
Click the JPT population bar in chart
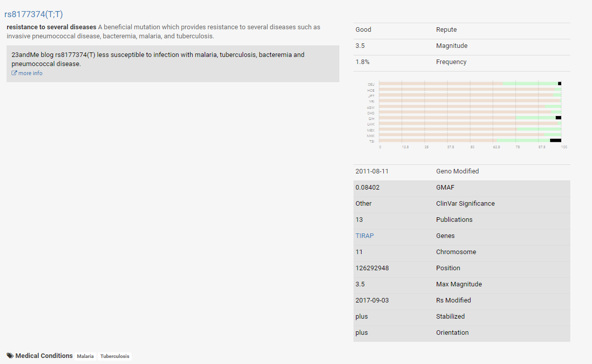pos(470,95)
